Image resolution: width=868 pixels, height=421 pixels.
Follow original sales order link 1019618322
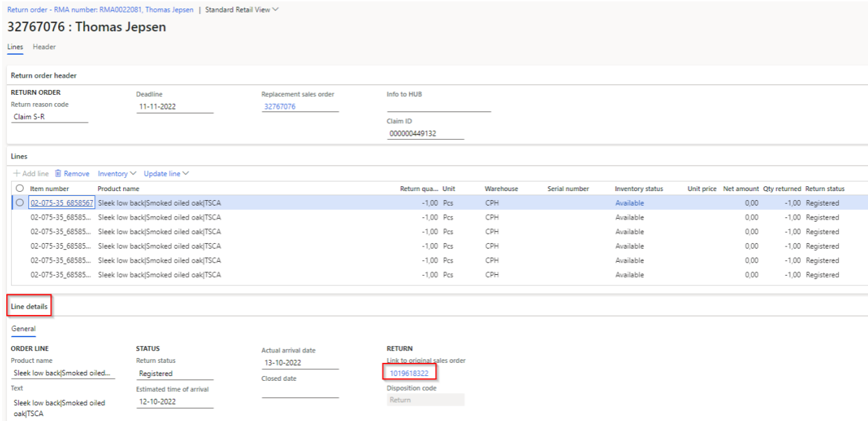point(409,373)
